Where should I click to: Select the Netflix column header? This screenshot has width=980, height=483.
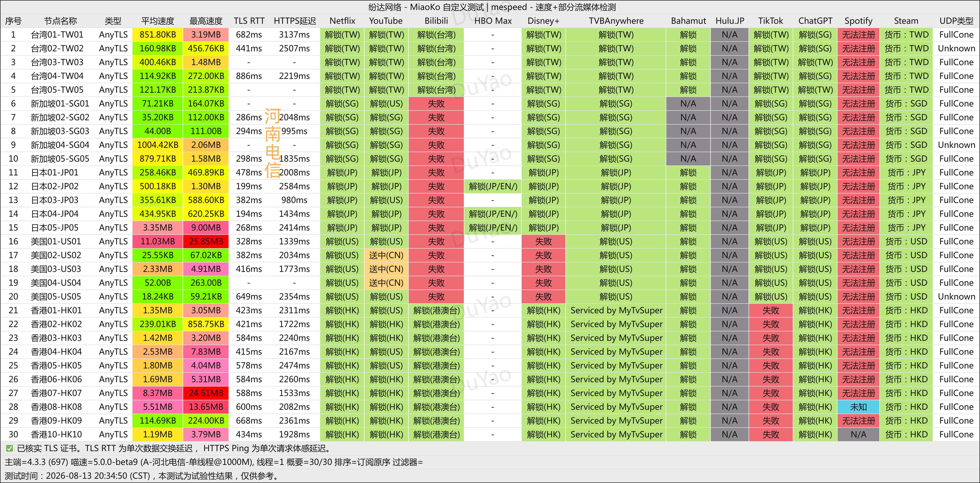(342, 21)
